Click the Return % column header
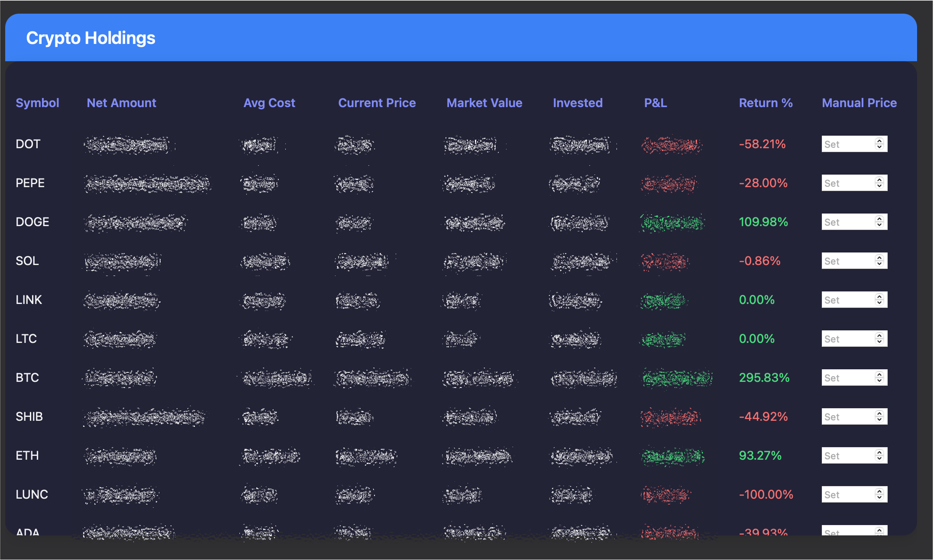 click(765, 103)
